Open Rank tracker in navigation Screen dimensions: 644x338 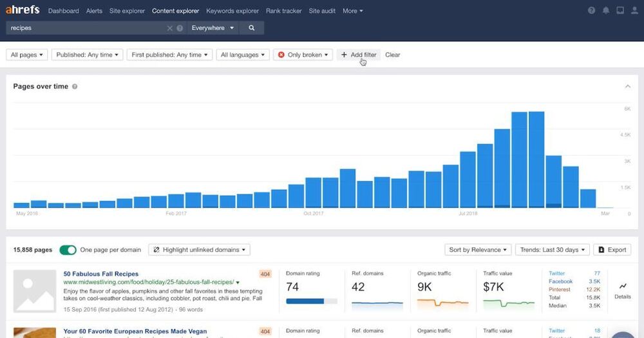coord(284,11)
